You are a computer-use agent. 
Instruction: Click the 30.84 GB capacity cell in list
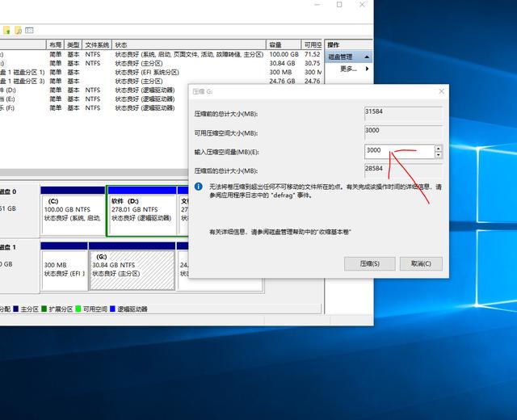click(282, 63)
